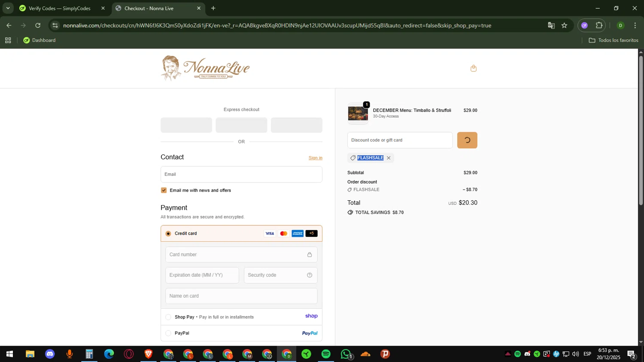Screen dimensions: 644x362
Task: Open the Dashboard bookmark
Action: pos(39,40)
